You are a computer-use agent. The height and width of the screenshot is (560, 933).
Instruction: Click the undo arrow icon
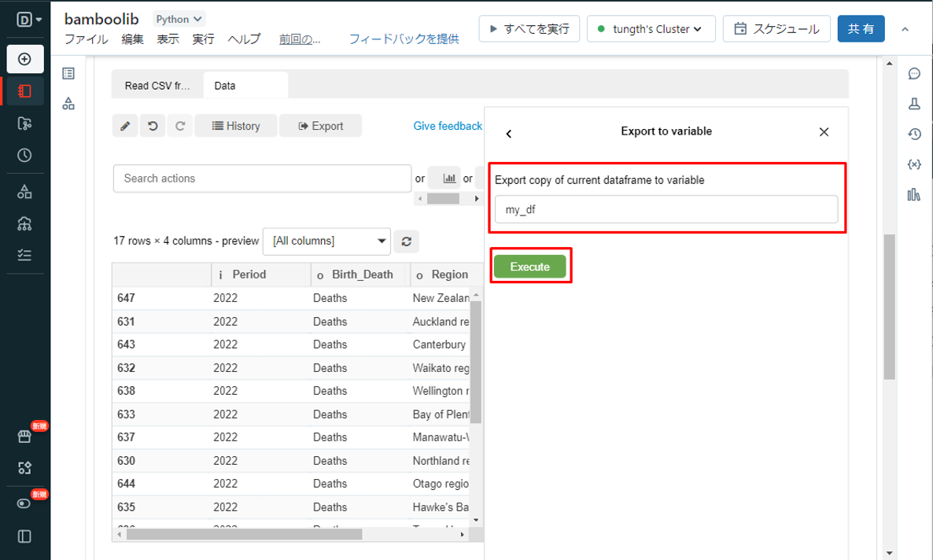(153, 126)
